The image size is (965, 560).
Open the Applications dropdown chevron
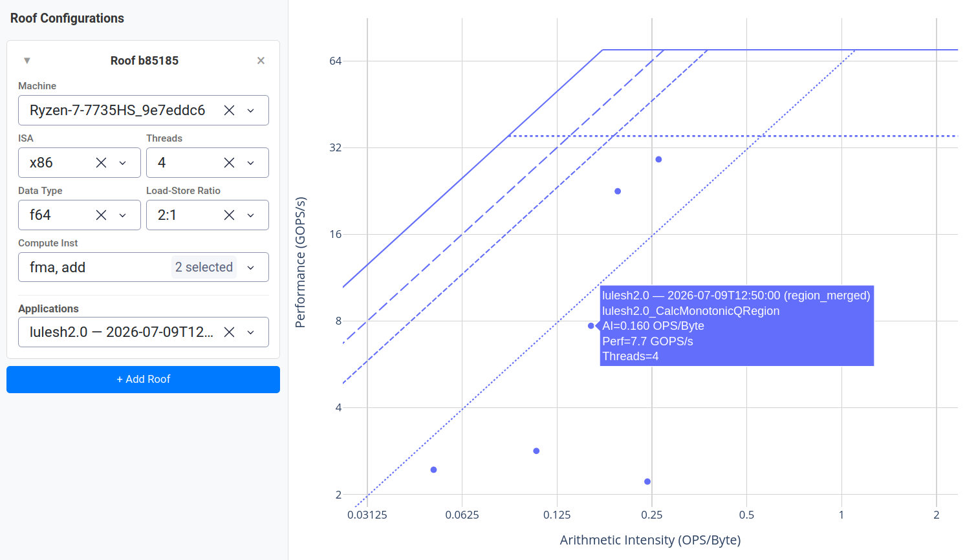click(251, 332)
